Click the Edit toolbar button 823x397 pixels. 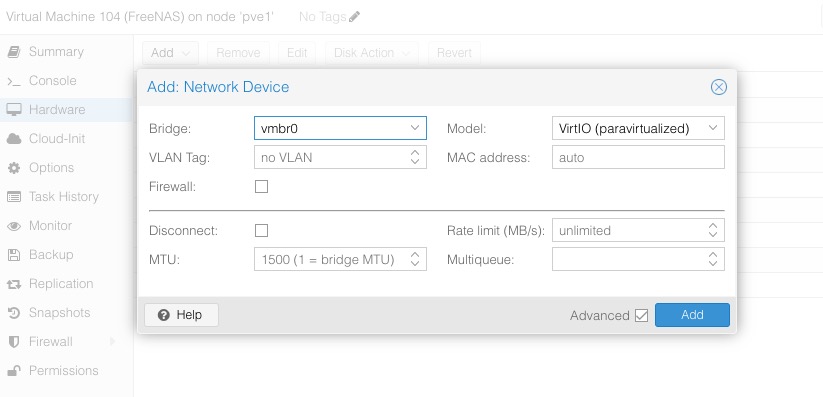(297, 53)
